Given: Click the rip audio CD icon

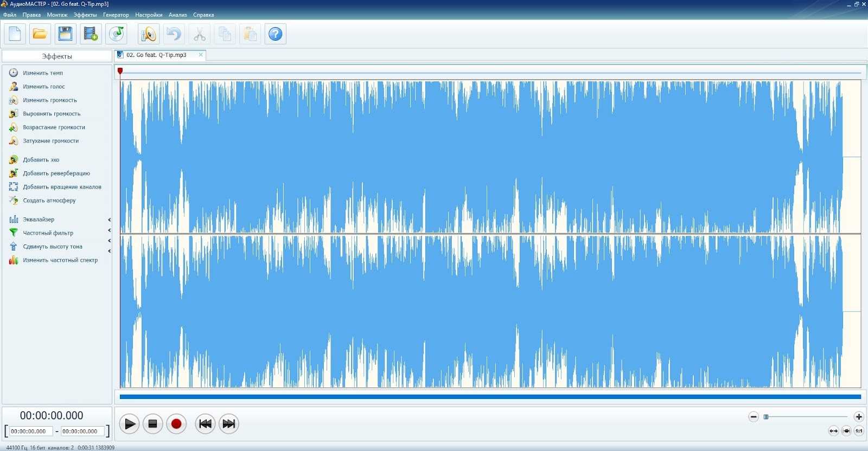Looking at the screenshot, I should 117,34.
